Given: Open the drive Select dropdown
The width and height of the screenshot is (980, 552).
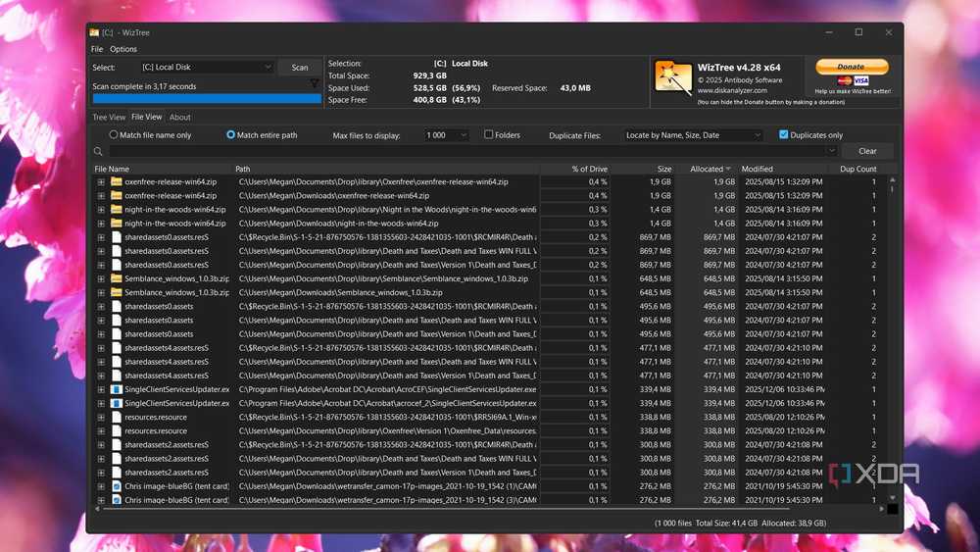Looking at the screenshot, I should coord(206,67).
